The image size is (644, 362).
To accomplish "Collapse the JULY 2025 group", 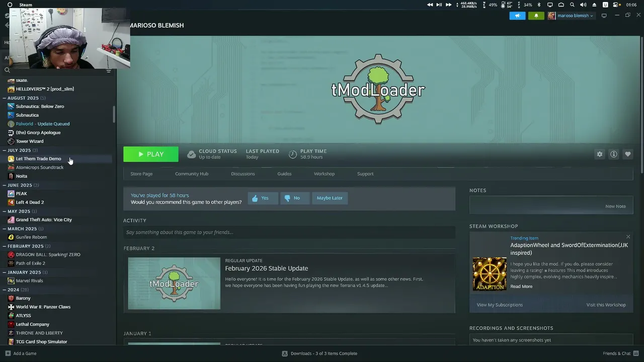I will (x=5, y=150).
